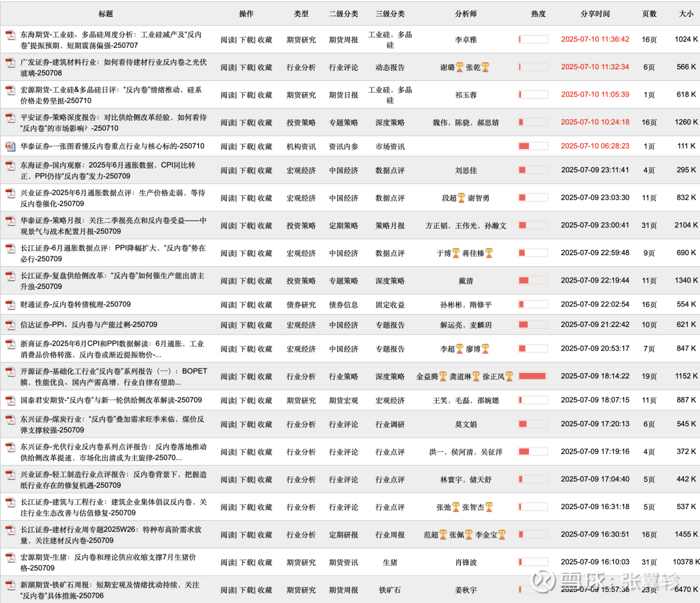
Task: Click PDF icon of 东兴证券-光伏行业 row
Action: 10,448
